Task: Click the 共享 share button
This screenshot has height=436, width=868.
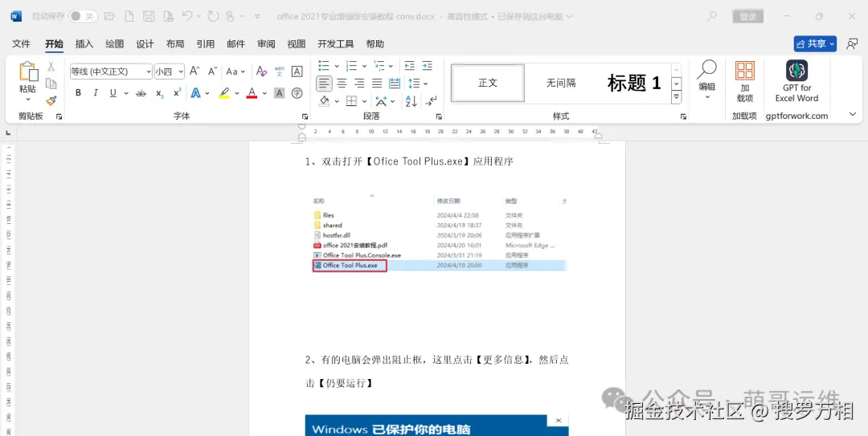Action: [x=815, y=43]
